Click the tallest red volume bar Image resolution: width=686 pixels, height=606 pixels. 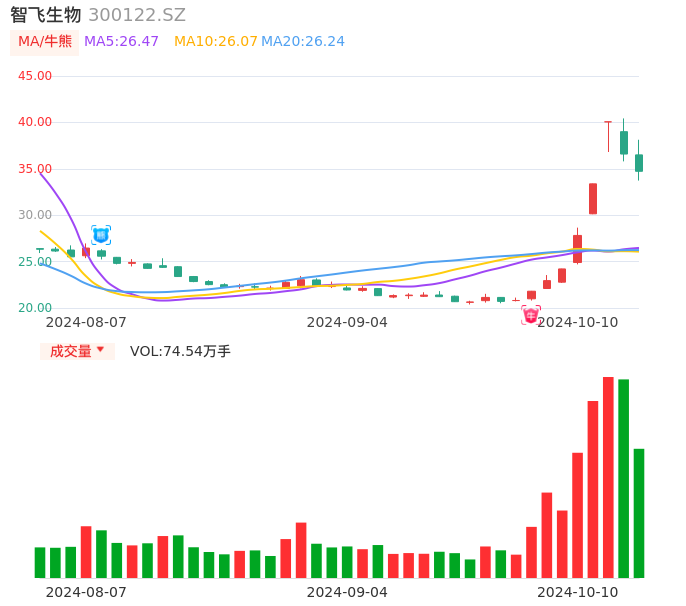pyautogui.click(x=608, y=477)
